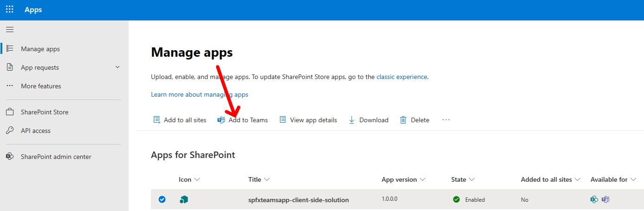Download the selected app
This screenshot has height=211, width=644.
368,120
